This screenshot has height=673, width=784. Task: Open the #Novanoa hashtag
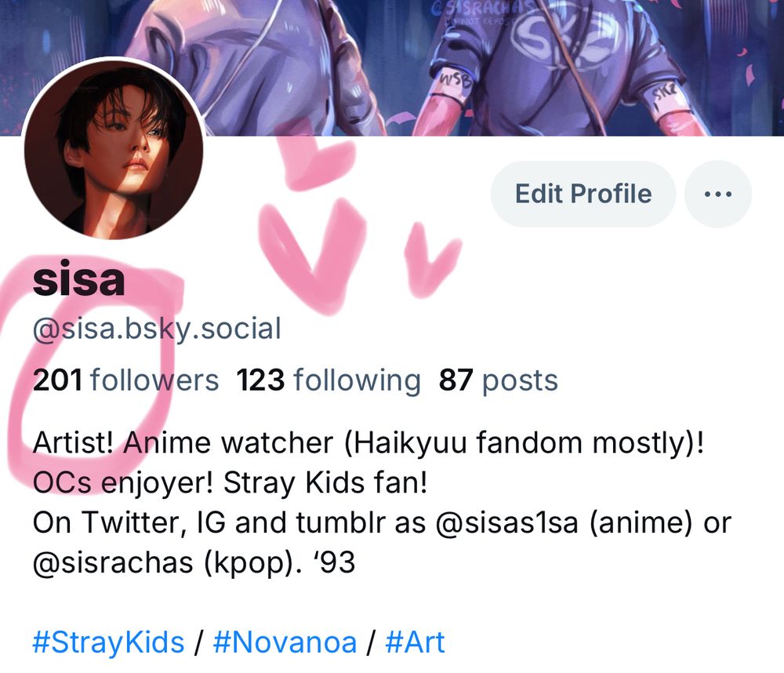285,642
